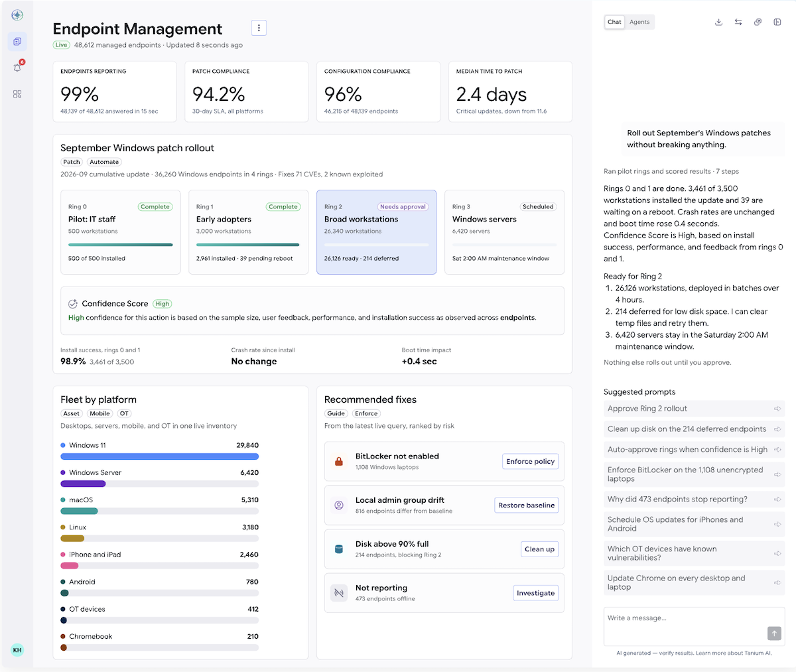Image resolution: width=796 pixels, height=672 pixels.
Task: Click Enforce policy for BitLocker
Action: coord(530,462)
